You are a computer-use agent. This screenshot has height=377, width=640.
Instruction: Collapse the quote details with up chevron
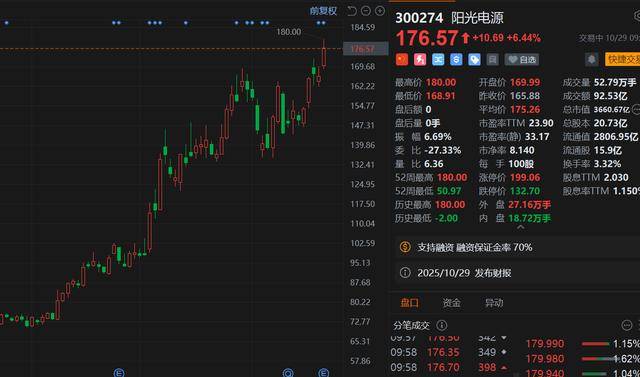[520, 227]
